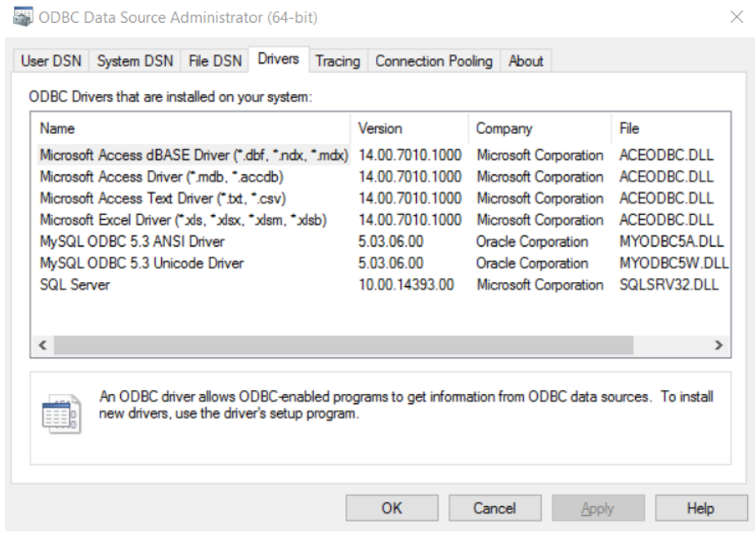Click version 5.03.06.00 of ANSI Driver
Viewport: 756px width, 533px height.
click(x=391, y=241)
